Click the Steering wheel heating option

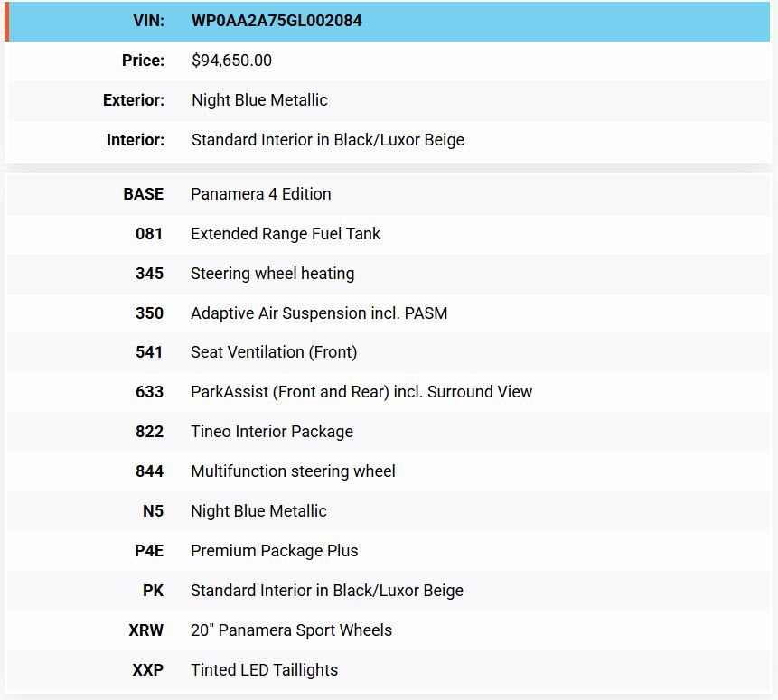[x=272, y=274]
